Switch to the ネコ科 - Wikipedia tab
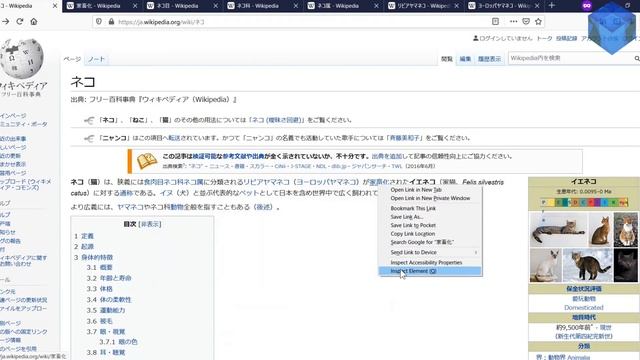640x360 pixels. pyautogui.click(x=258, y=6)
